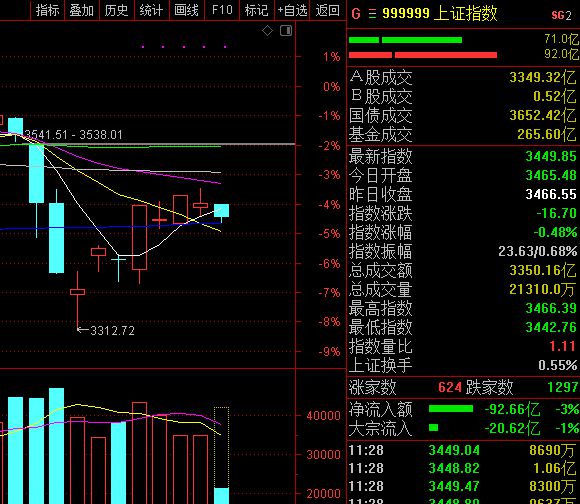Activate the 画线 drawing tool
The height and width of the screenshot is (504, 580).
coord(186,10)
